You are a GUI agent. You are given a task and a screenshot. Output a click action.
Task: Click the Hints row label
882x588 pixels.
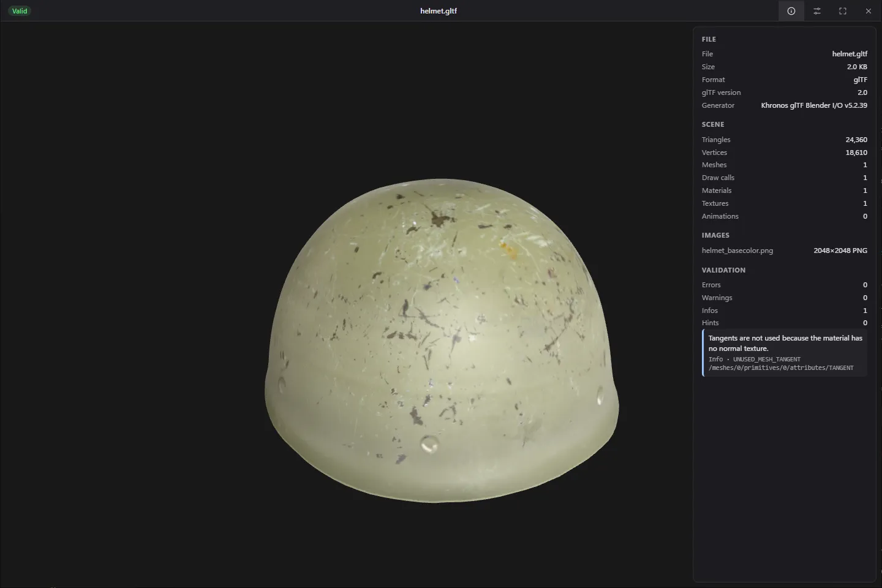coord(710,323)
